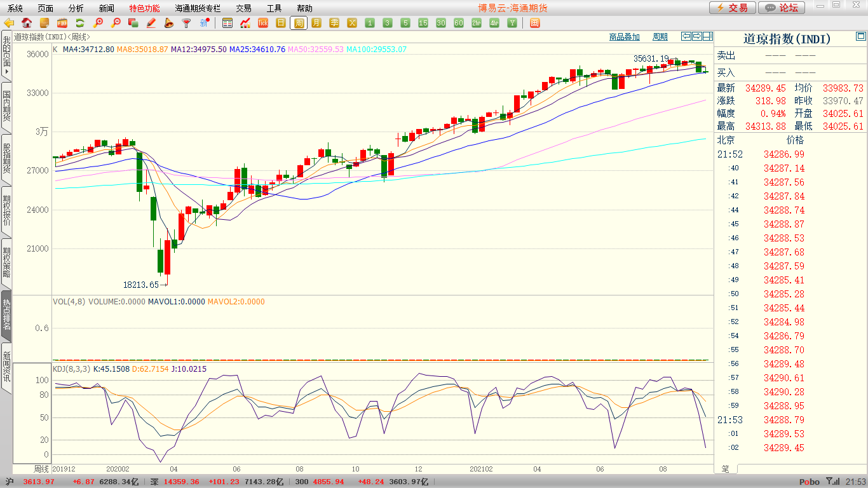Viewport: 868px width, 488px height.
Task: Go to the home page icon
Action: coord(27,23)
